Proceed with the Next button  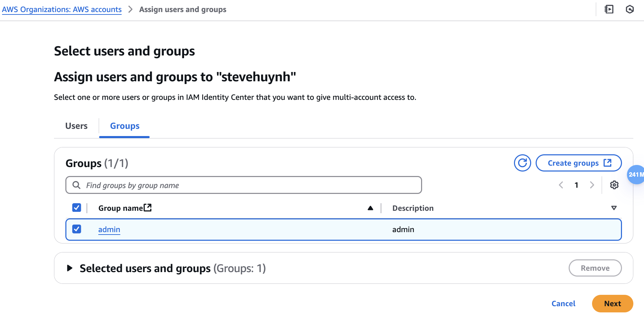click(612, 303)
